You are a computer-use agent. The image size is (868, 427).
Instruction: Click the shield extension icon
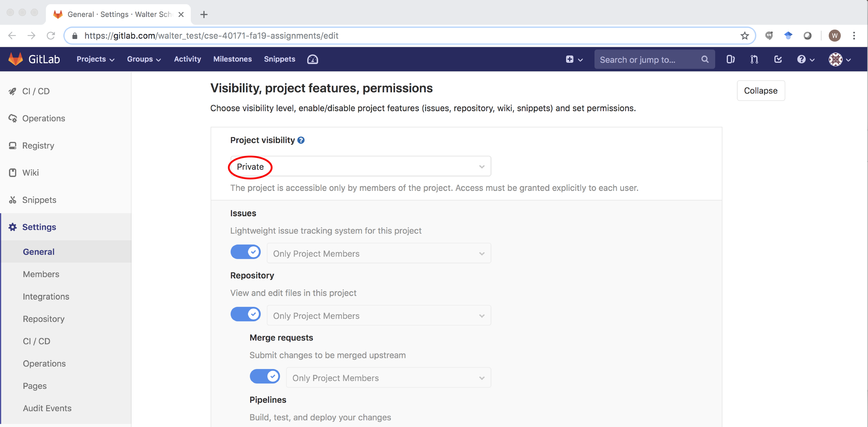pos(769,36)
